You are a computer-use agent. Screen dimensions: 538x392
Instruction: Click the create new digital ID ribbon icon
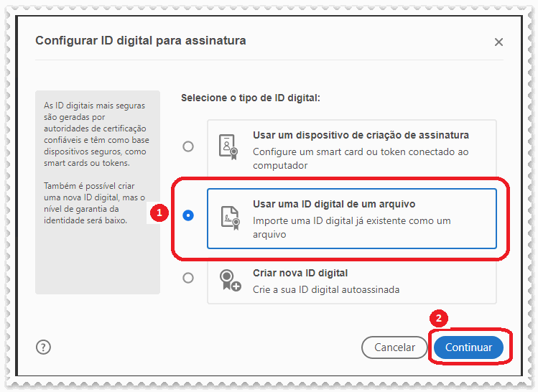click(x=229, y=281)
